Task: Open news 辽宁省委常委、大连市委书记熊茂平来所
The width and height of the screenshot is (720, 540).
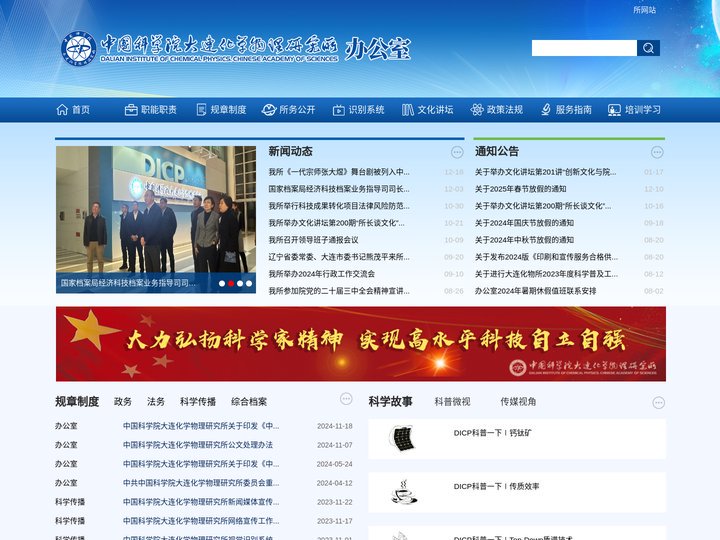Action: pyautogui.click(x=339, y=257)
